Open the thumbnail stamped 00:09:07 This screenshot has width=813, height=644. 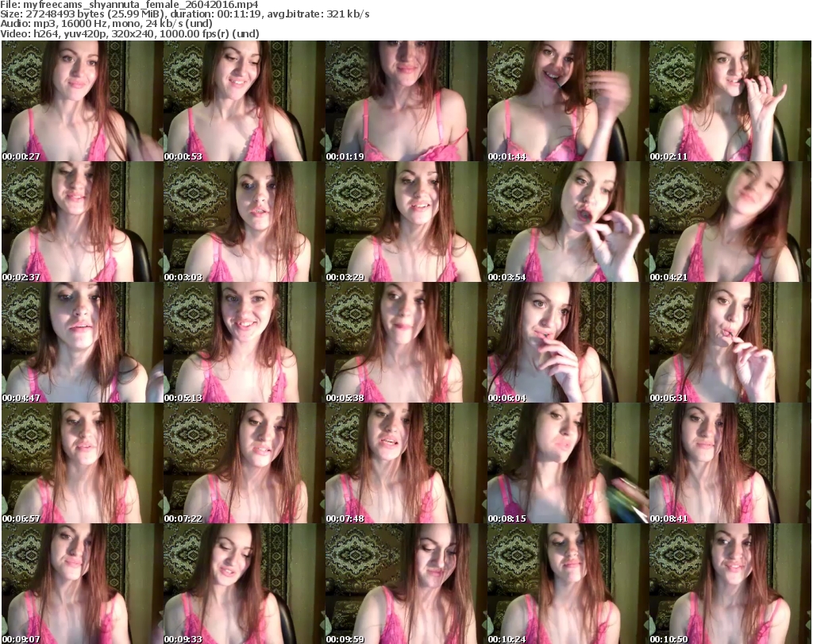tap(83, 584)
